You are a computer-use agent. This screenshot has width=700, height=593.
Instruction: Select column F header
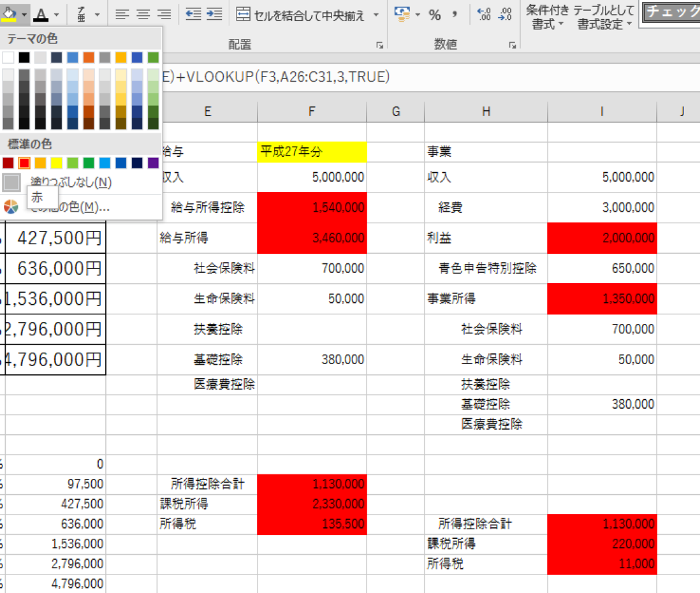click(x=312, y=112)
